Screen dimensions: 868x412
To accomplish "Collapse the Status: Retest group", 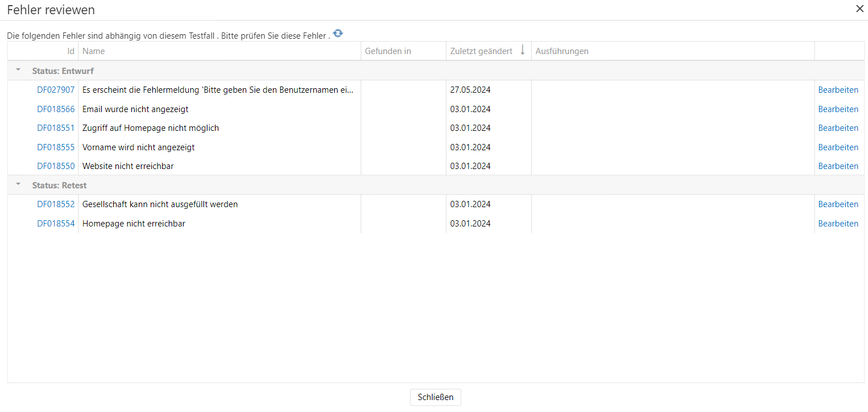I will point(18,185).
